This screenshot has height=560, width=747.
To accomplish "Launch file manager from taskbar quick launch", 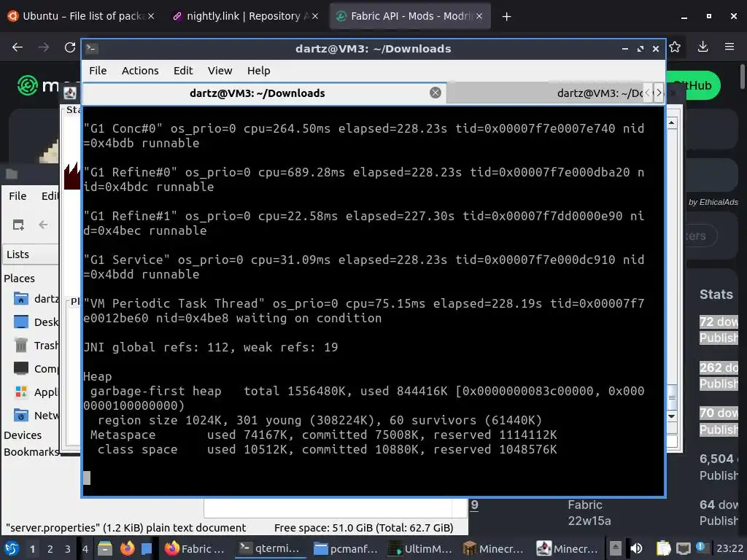I will coord(105,548).
